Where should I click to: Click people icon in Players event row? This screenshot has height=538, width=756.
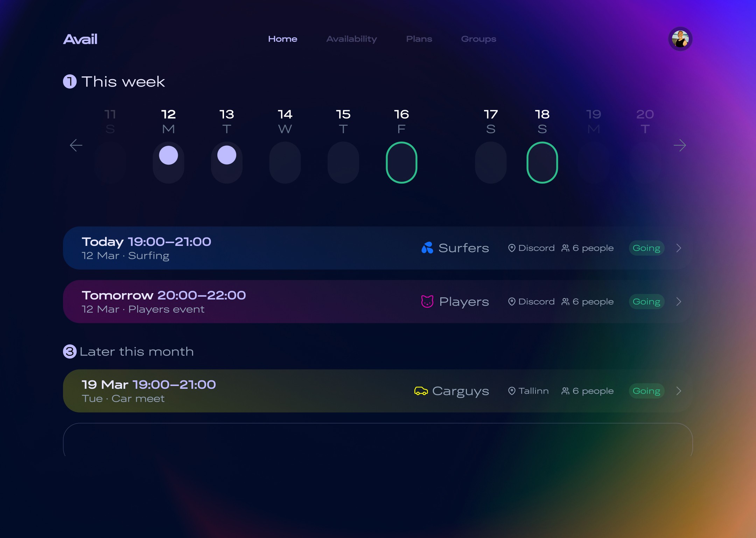point(565,302)
